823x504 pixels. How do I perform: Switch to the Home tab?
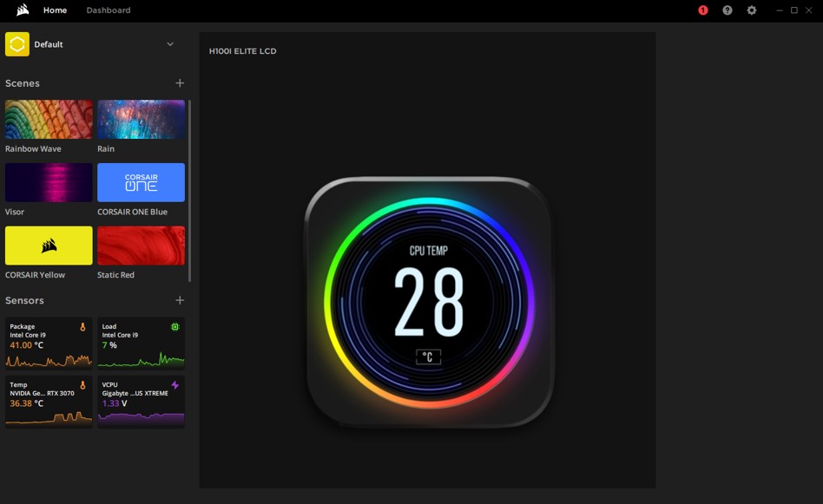point(55,10)
